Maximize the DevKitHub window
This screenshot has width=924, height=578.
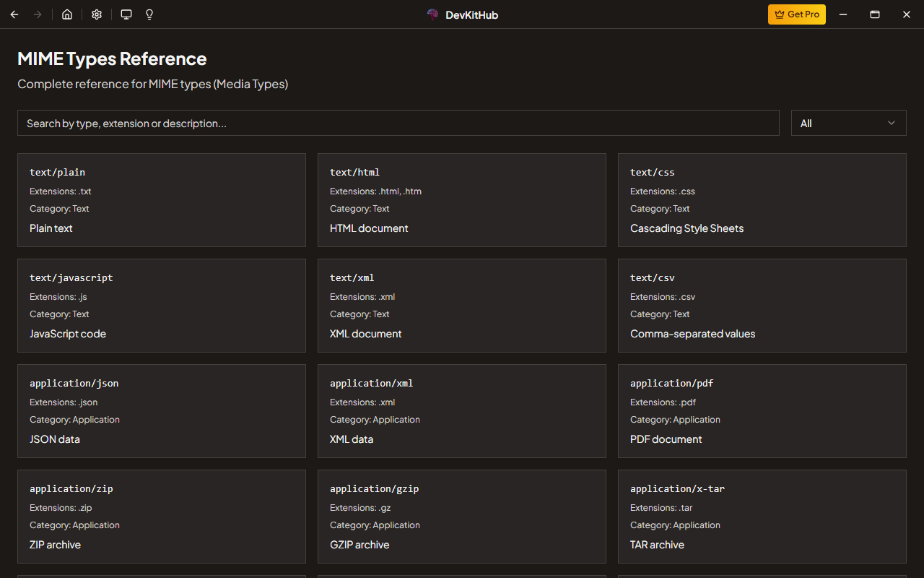tap(875, 14)
